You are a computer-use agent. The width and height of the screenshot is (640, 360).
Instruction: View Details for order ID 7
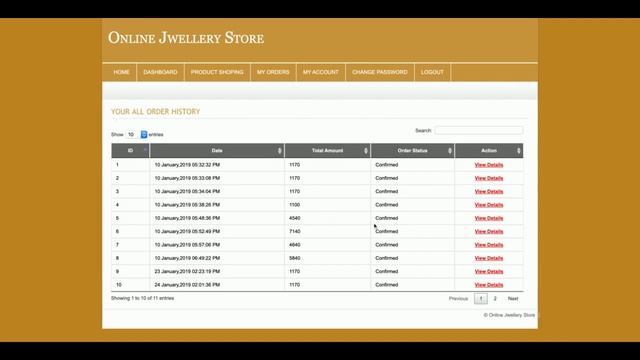(x=489, y=245)
